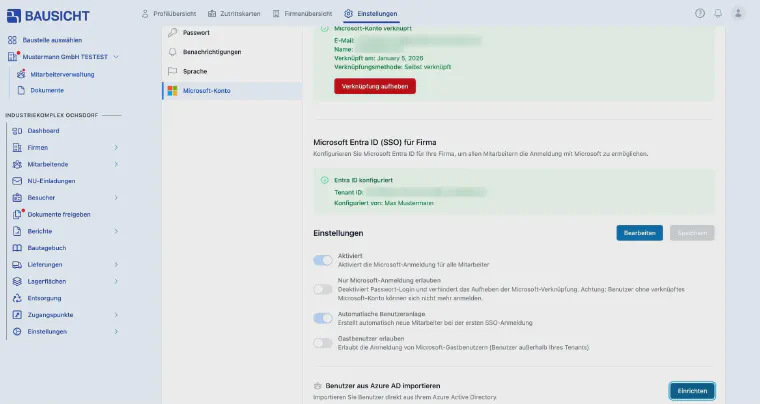
Task: Switch to the Firmenübersicht tab
Action: [302, 14]
